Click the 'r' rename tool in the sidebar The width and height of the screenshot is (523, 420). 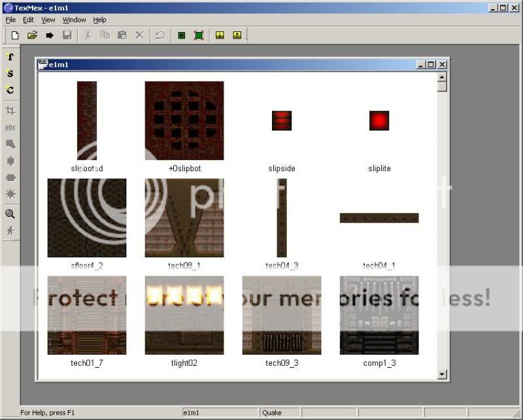click(x=10, y=57)
